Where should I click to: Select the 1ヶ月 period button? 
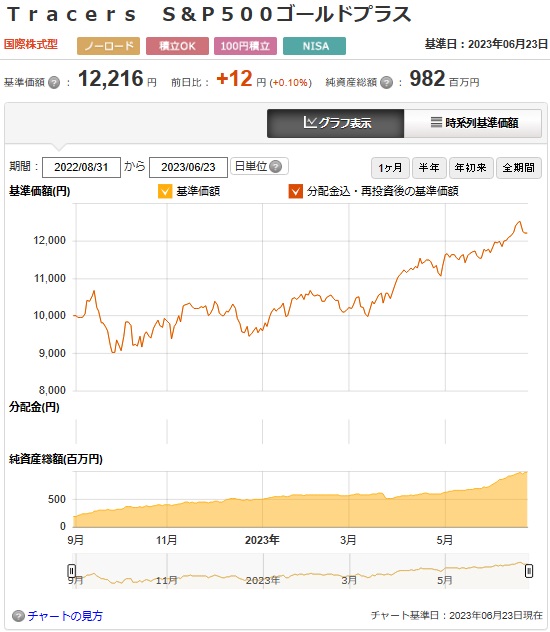390,168
